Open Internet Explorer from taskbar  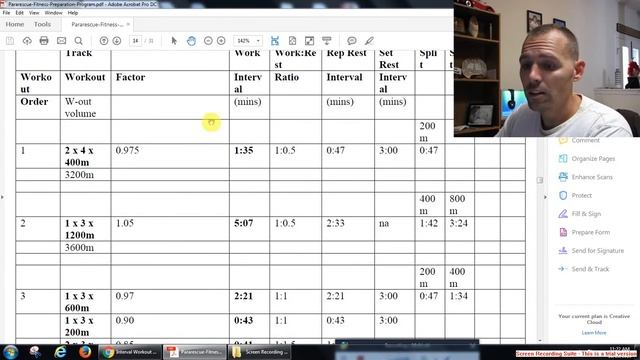coord(60,352)
